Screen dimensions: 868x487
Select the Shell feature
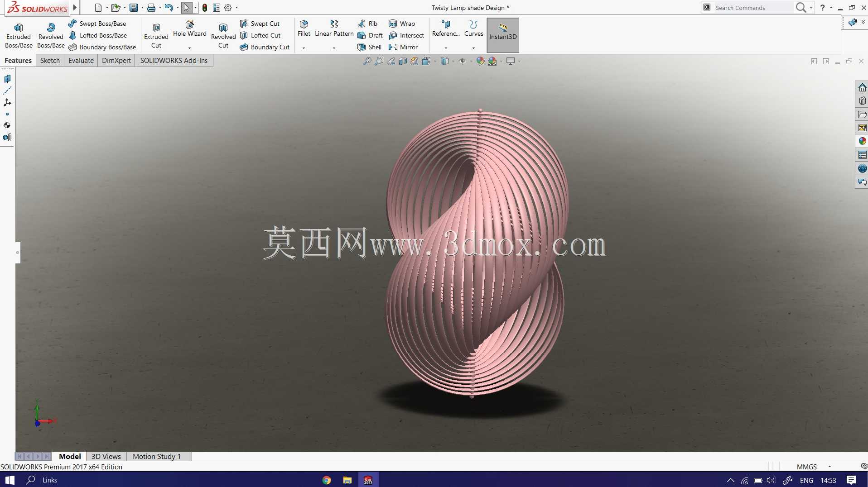click(370, 47)
